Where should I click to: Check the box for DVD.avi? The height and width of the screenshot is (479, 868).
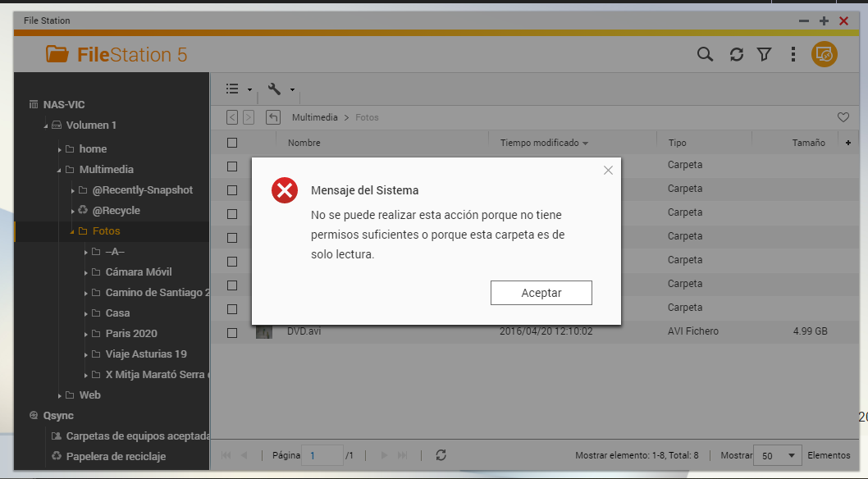(x=232, y=332)
